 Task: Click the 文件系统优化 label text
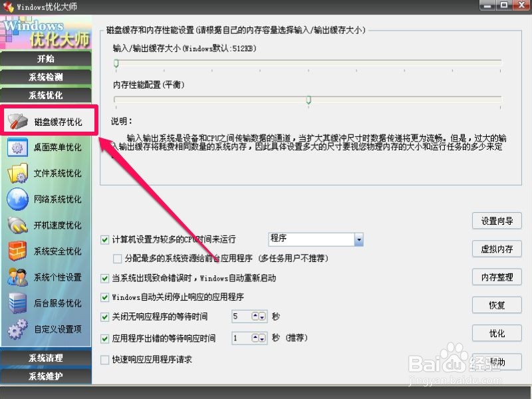57,174
